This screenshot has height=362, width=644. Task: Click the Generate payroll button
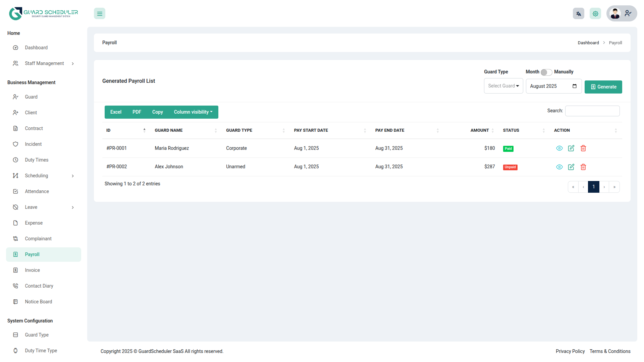(603, 87)
